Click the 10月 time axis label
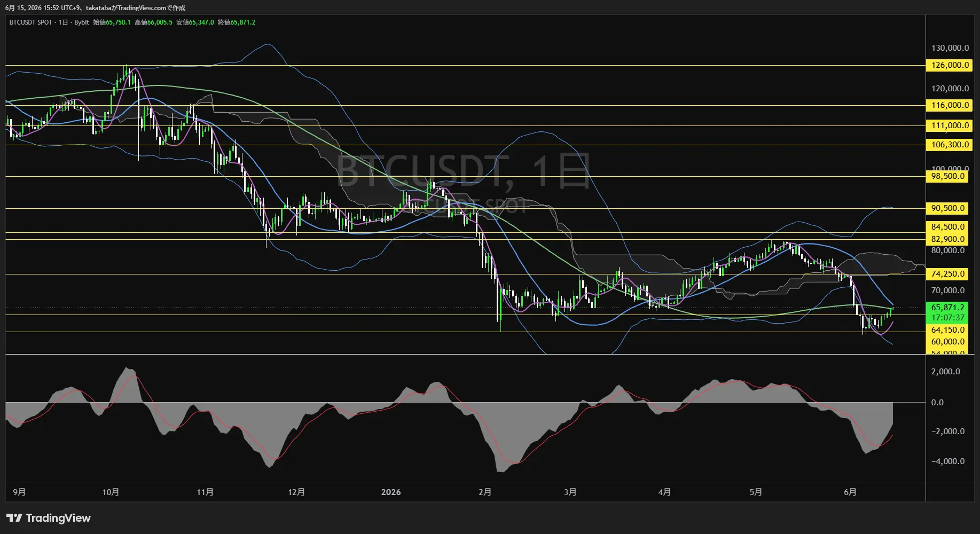This screenshot has height=534, width=980. (111, 492)
